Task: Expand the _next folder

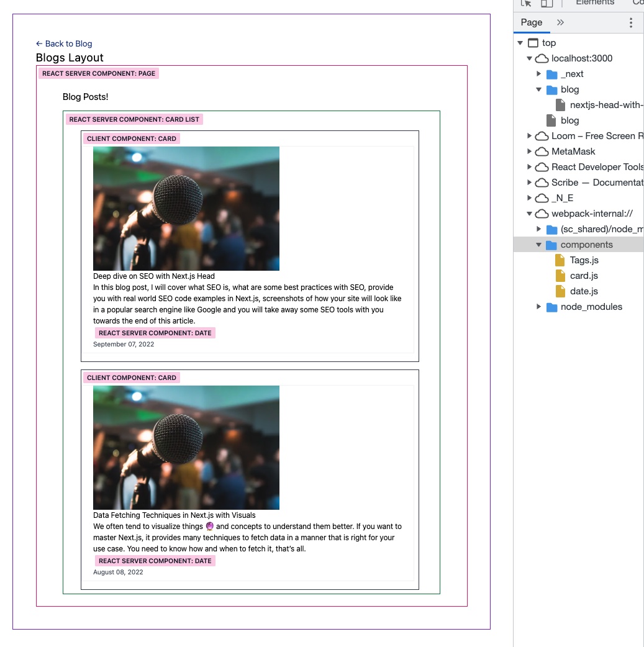Action: 538,73
